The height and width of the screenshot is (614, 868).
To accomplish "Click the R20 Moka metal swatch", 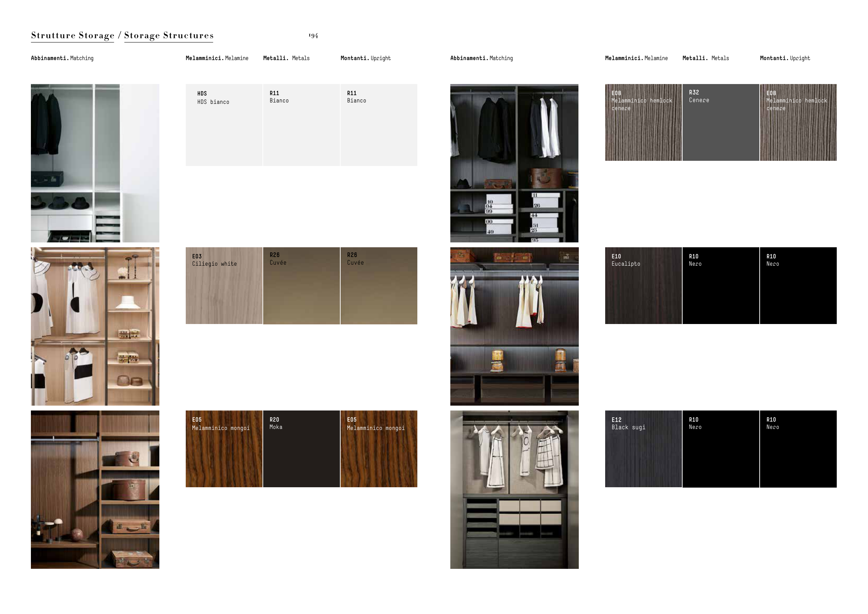I will click(301, 449).
